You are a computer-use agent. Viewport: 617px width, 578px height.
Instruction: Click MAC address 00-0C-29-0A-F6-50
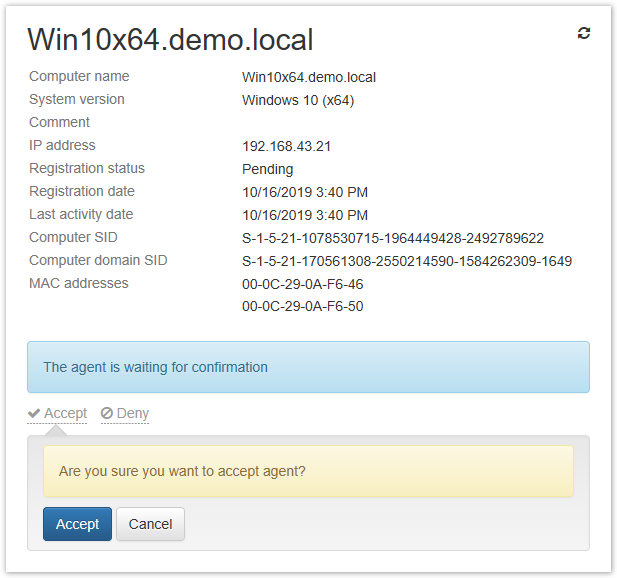click(x=303, y=307)
